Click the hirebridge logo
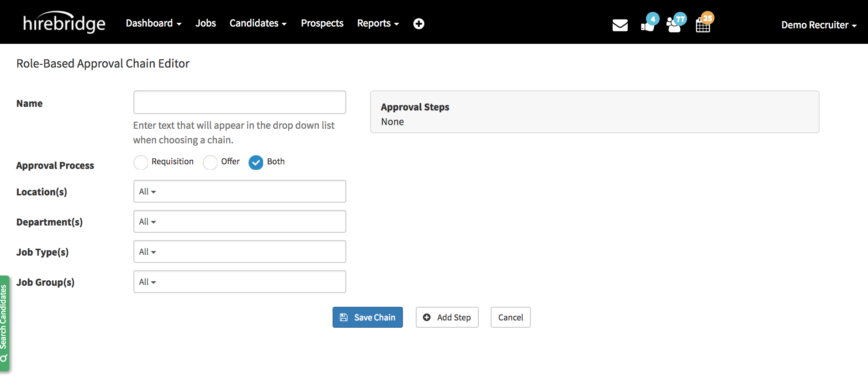This screenshot has width=868, height=388. coord(64,23)
